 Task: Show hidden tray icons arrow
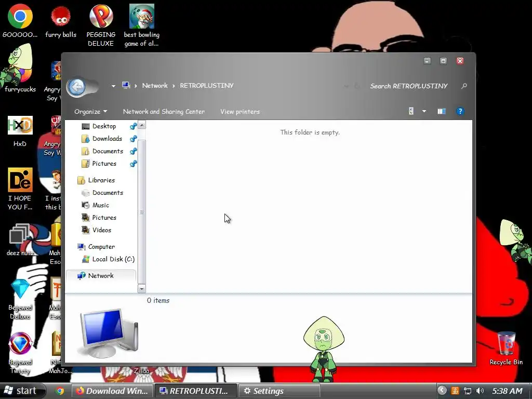(x=442, y=391)
